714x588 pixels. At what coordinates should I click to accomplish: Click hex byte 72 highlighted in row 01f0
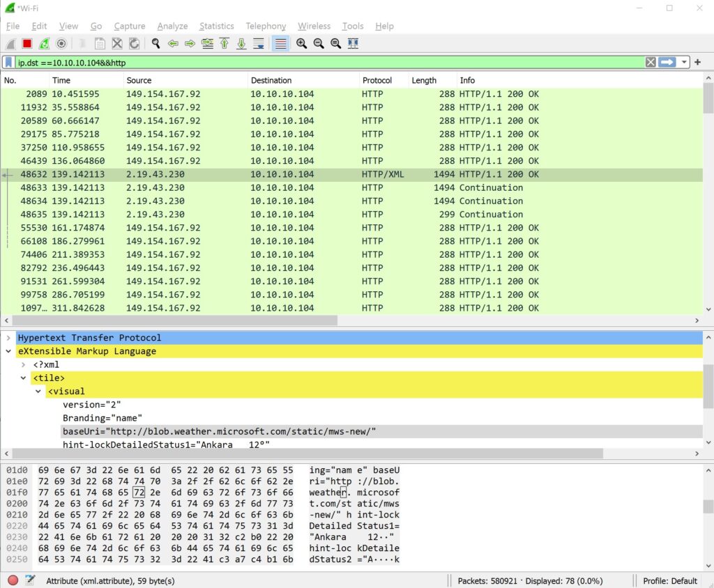pyautogui.click(x=139, y=493)
